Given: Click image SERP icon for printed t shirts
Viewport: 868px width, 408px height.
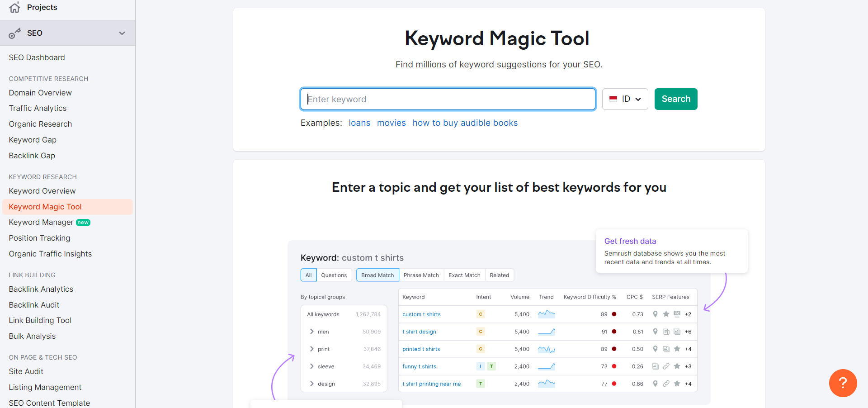Looking at the screenshot, I should pos(666,349).
